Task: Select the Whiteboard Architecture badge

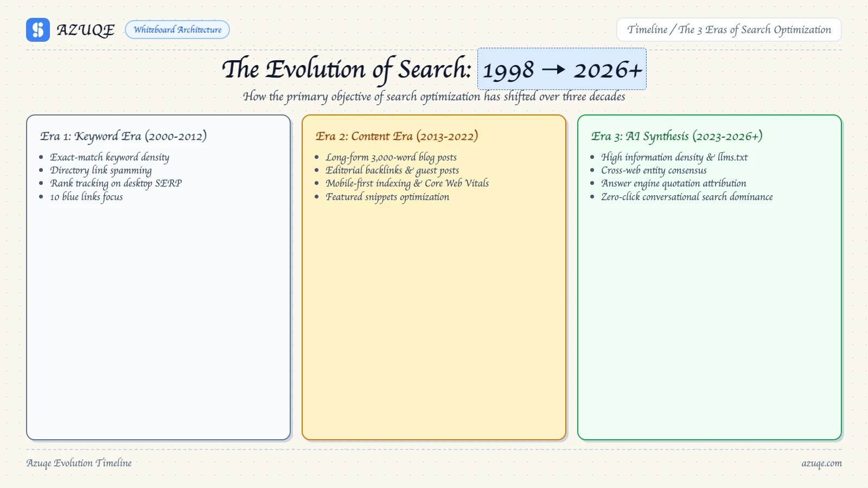Action: click(177, 30)
